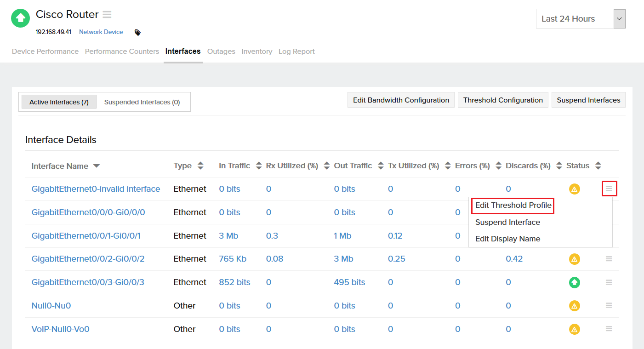Image resolution: width=644 pixels, height=349 pixels.
Task: Click the green status icon for GigabitEthernet0/0/3
Action: pos(574,282)
